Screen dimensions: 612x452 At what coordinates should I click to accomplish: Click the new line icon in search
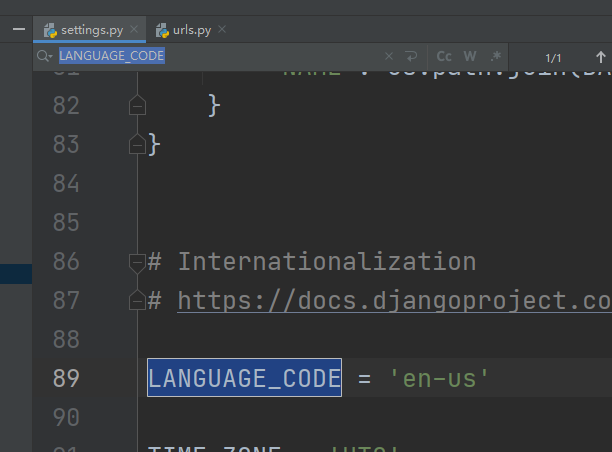411,56
